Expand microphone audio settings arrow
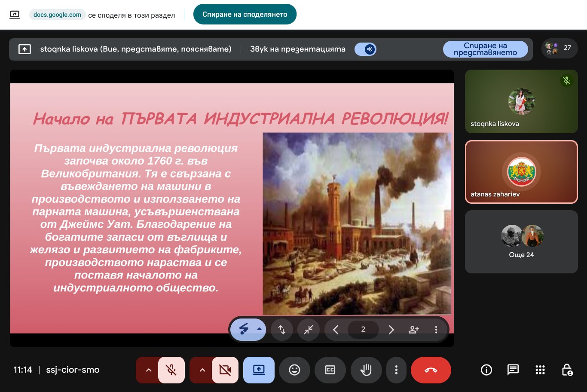Screen dimensions: 587x392 pyautogui.click(x=149, y=370)
